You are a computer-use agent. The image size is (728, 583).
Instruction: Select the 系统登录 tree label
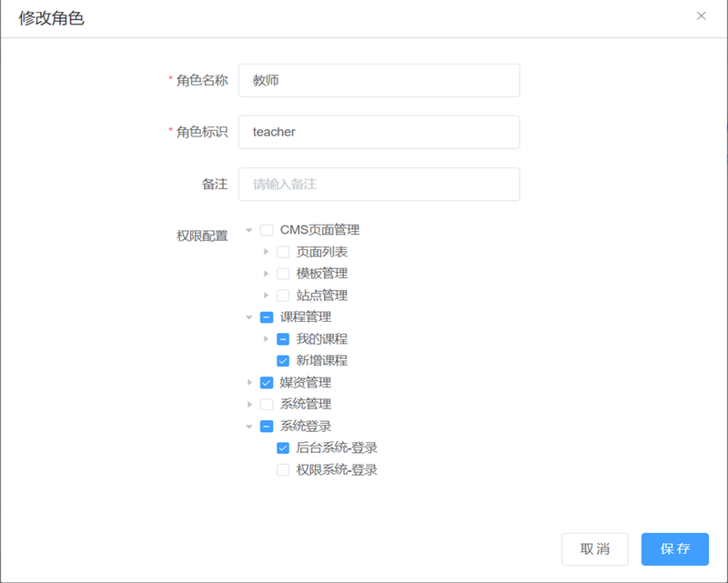(306, 427)
